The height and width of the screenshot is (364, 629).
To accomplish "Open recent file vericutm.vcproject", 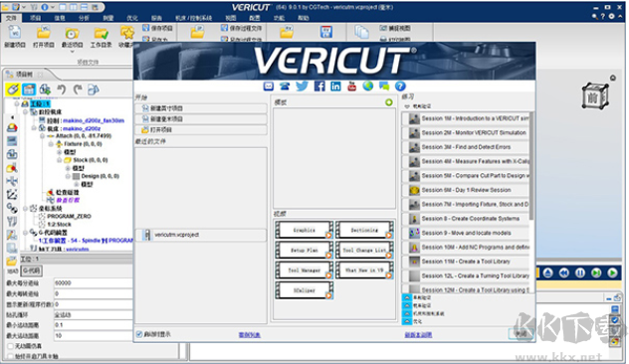I will tap(201, 235).
